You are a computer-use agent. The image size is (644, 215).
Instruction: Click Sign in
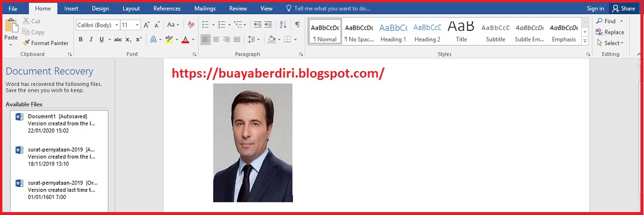(595, 8)
